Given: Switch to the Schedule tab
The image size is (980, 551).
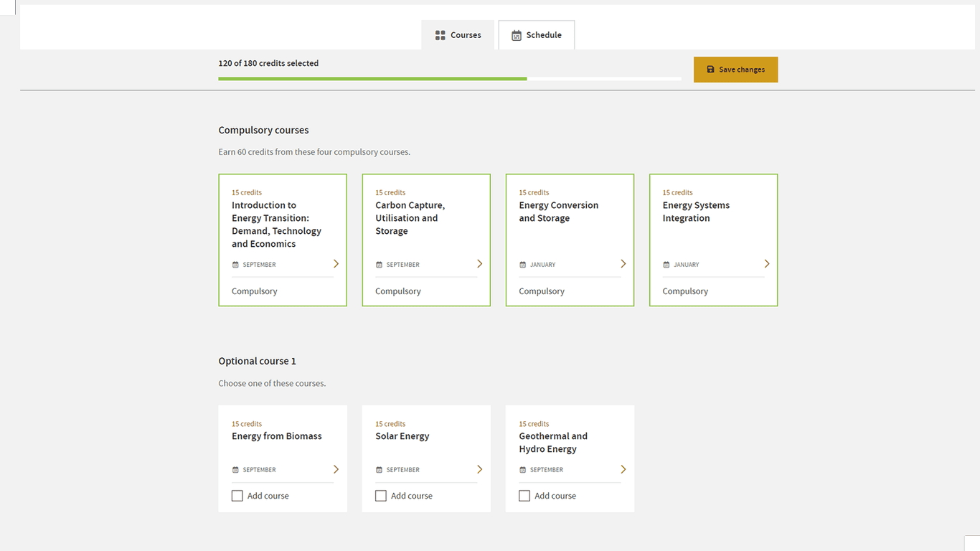Looking at the screenshot, I should click(537, 35).
